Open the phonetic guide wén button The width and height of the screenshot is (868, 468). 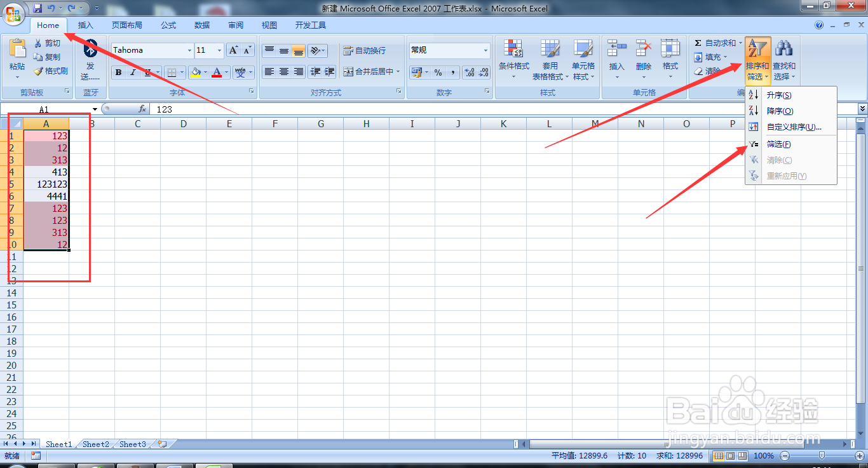[240, 72]
